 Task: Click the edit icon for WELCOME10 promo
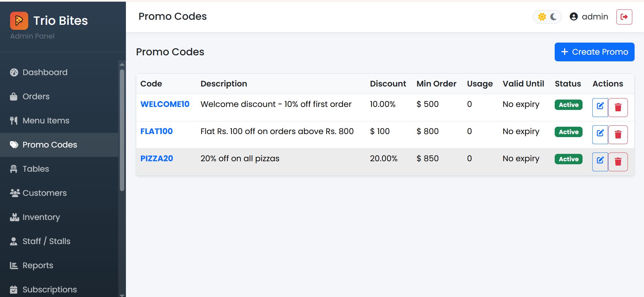coord(600,107)
